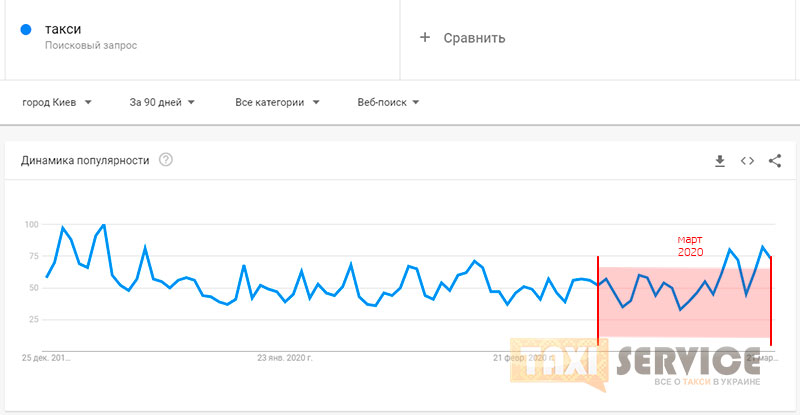Click the red март 2020 annotation
This screenshot has width=800, height=415.
click(x=690, y=246)
